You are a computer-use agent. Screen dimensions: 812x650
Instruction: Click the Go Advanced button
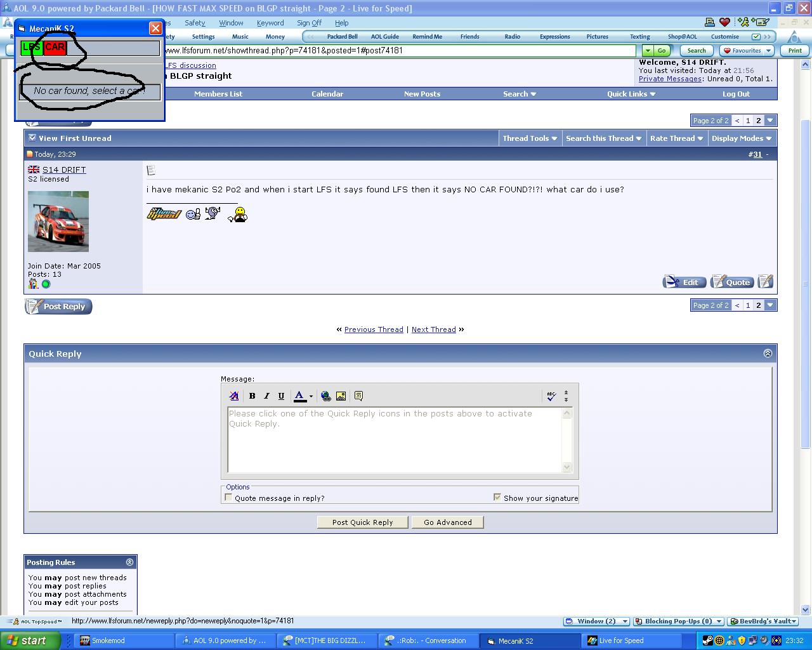448,522
